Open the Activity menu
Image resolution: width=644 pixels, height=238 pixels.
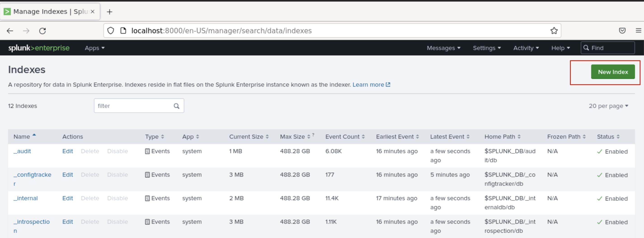coord(526,48)
